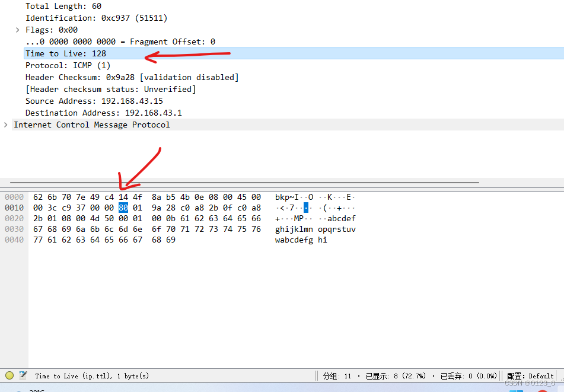Screen dimensions: 564x392
Task: Select Identification: 0xc937 (51511) row
Action: point(96,18)
